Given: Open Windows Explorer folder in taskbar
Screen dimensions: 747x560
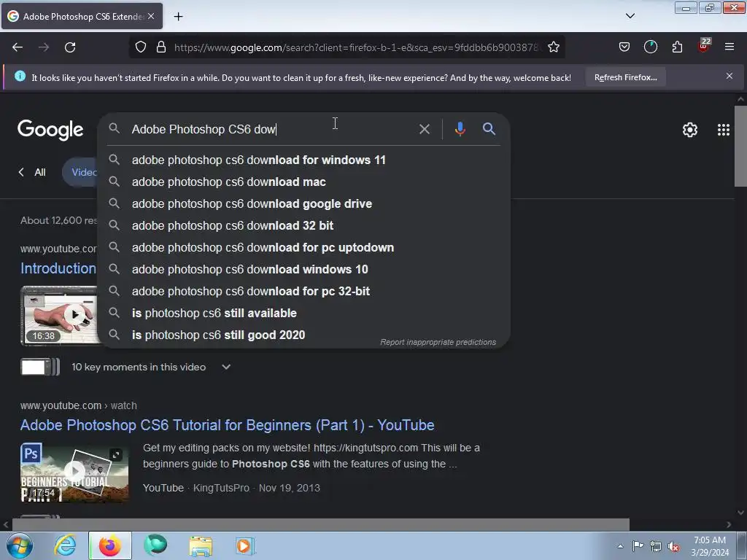Looking at the screenshot, I should pos(201,545).
